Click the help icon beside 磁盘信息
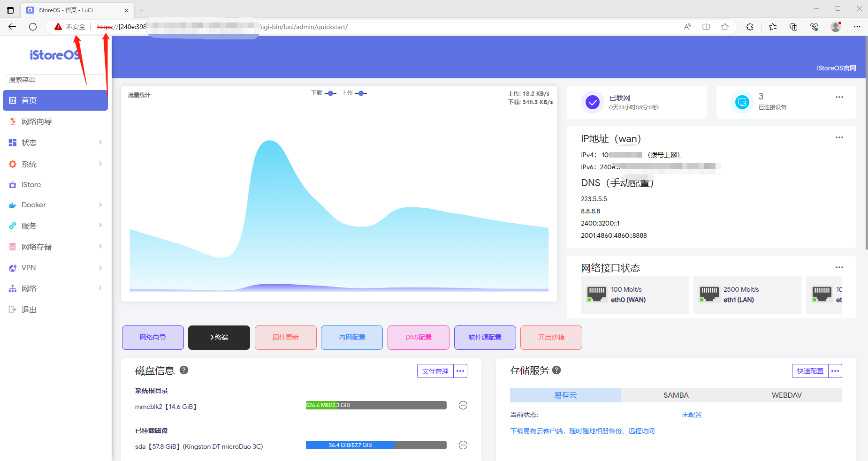 click(184, 370)
